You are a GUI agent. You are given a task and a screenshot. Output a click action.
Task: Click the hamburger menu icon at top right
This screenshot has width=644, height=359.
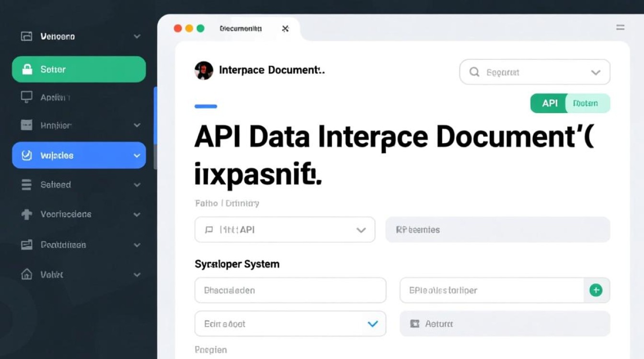(620, 28)
